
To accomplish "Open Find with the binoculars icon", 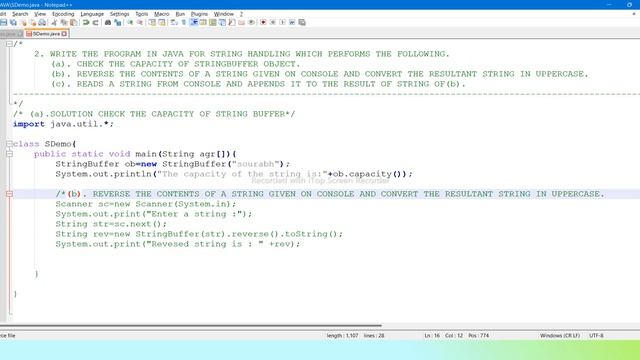I will pos(108,22).
